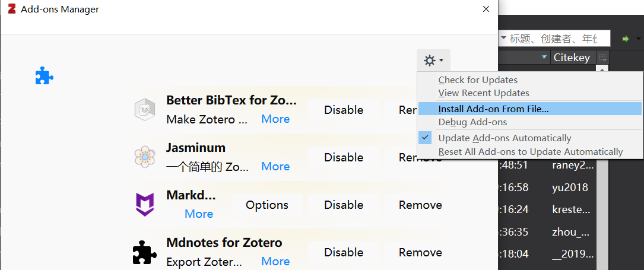
Task: Click the purple Markdown plugin icon
Action: pyautogui.click(x=145, y=204)
